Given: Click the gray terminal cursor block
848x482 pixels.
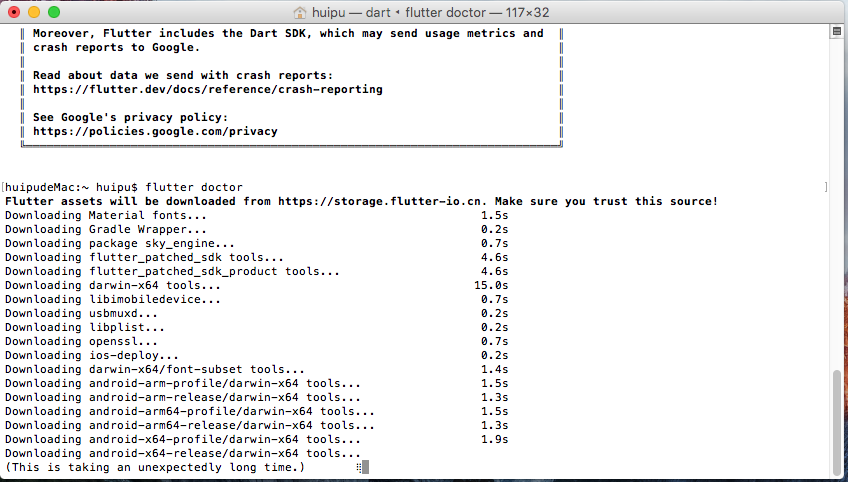Looking at the screenshot, I should pyautogui.click(x=366, y=467).
